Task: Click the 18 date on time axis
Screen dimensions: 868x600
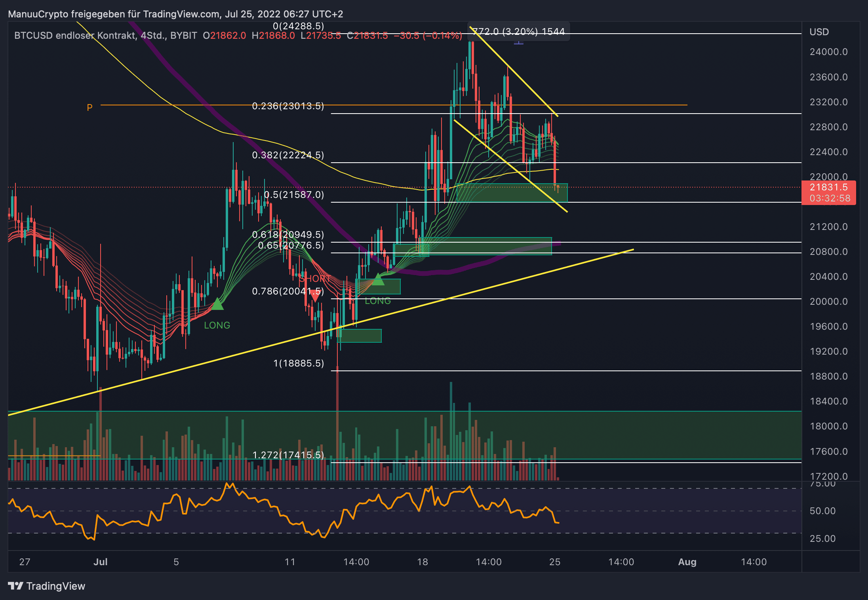Action: 423,562
